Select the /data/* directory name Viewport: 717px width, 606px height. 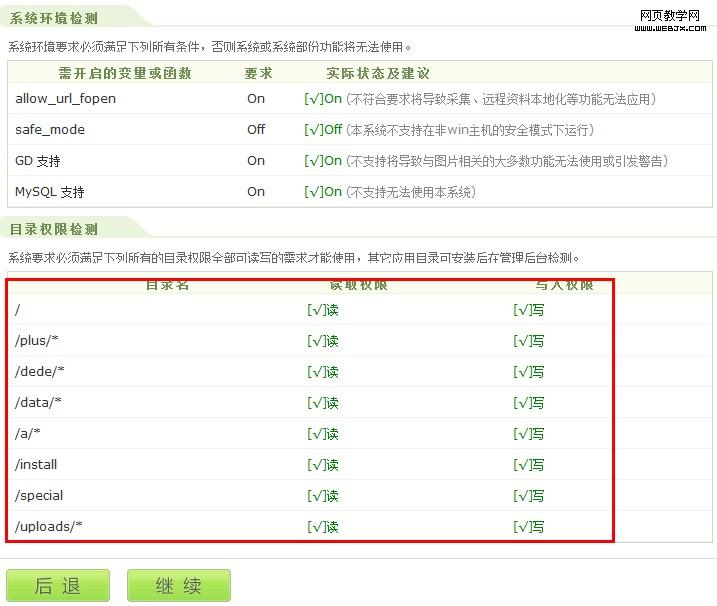[x=39, y=402]
